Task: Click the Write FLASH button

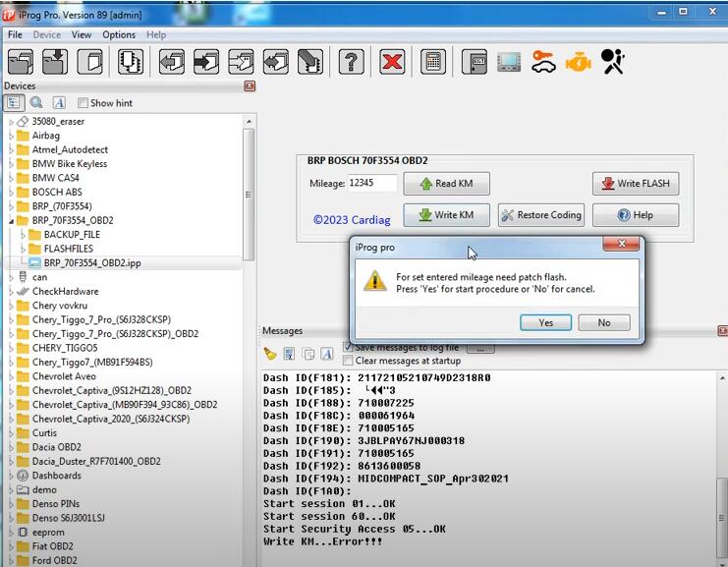Action: (x=636, y=184)
